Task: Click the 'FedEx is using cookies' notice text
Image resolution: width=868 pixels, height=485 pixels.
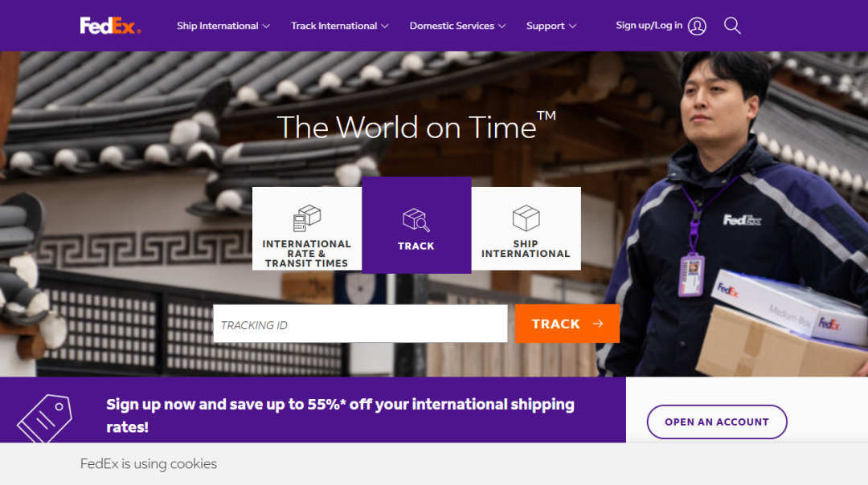Action: point(149,463)
